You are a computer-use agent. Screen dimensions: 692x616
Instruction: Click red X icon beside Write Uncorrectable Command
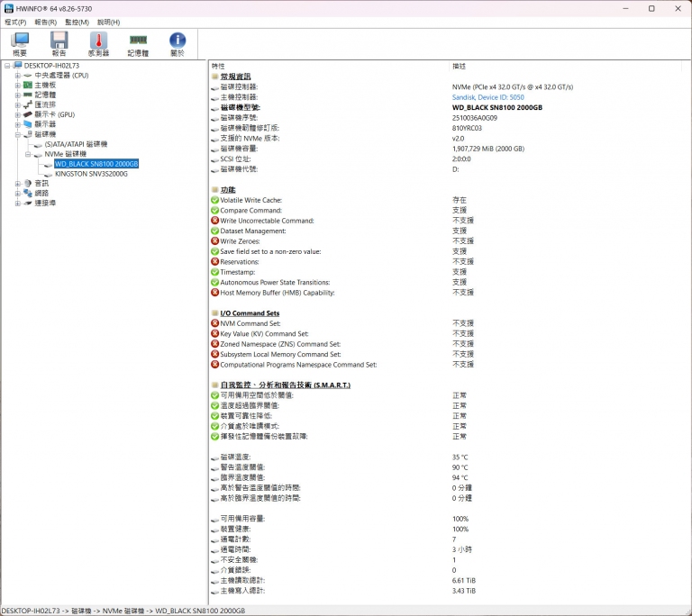215,220
